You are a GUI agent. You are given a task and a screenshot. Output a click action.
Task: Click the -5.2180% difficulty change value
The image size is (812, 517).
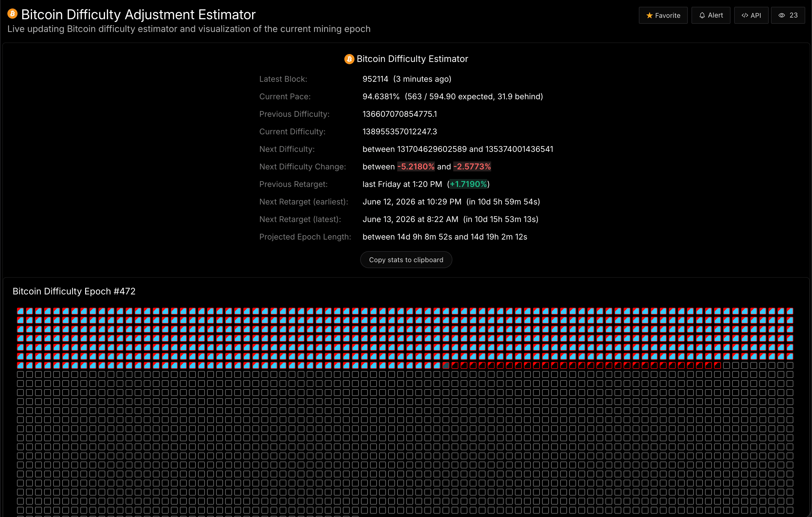(x=416, y=167)
